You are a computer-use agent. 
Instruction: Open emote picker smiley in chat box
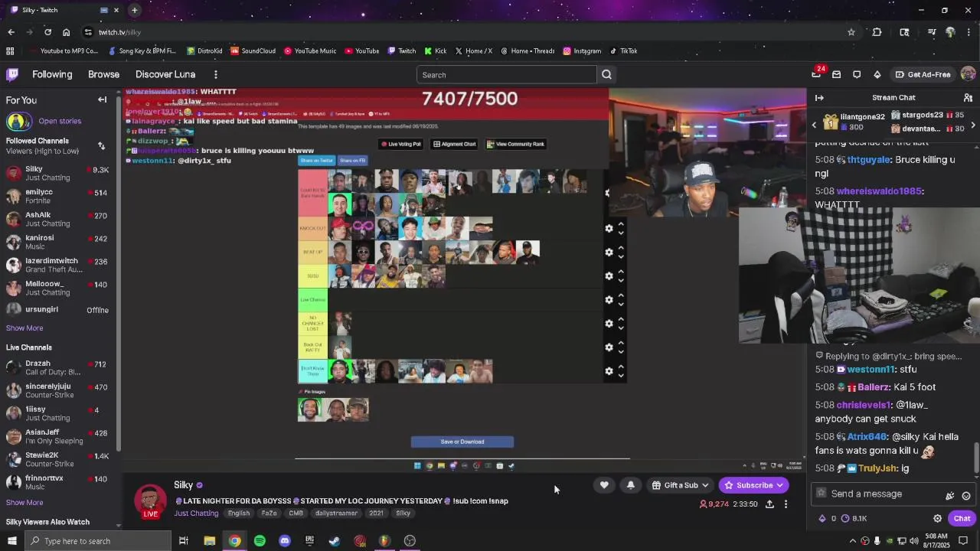[966, 495]
